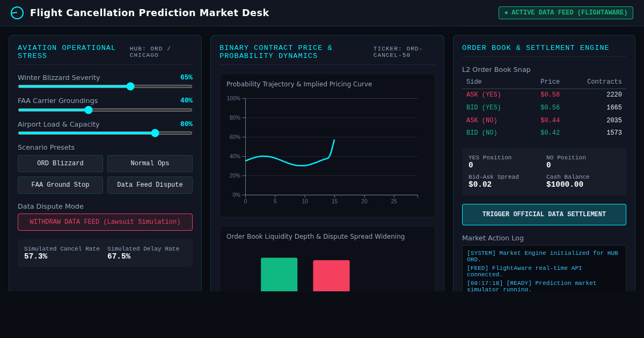Click the ASK (YES) row in order book

pos(544,95)
